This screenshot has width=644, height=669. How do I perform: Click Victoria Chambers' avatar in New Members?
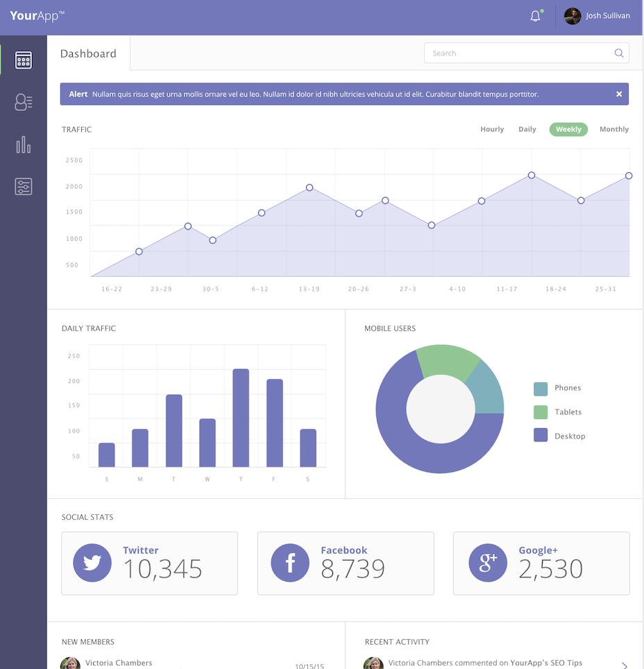(70, 663)
